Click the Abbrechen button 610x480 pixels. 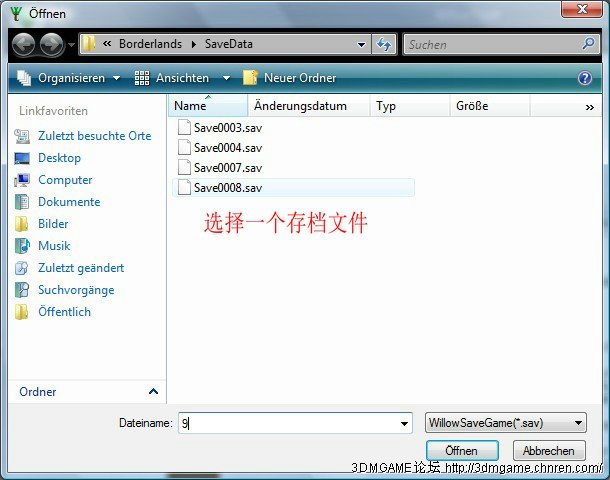coord(548,451)
